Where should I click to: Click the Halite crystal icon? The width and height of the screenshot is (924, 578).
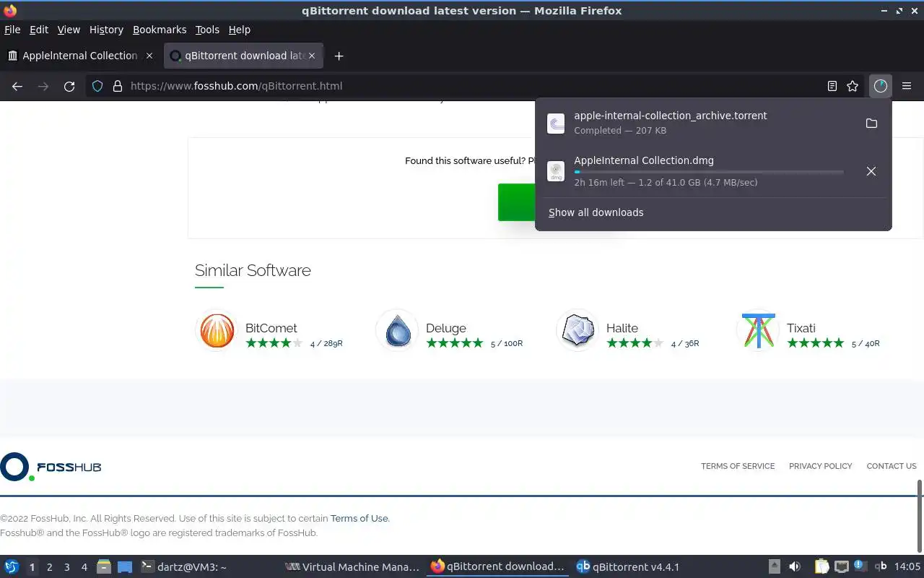click(577, 331)
